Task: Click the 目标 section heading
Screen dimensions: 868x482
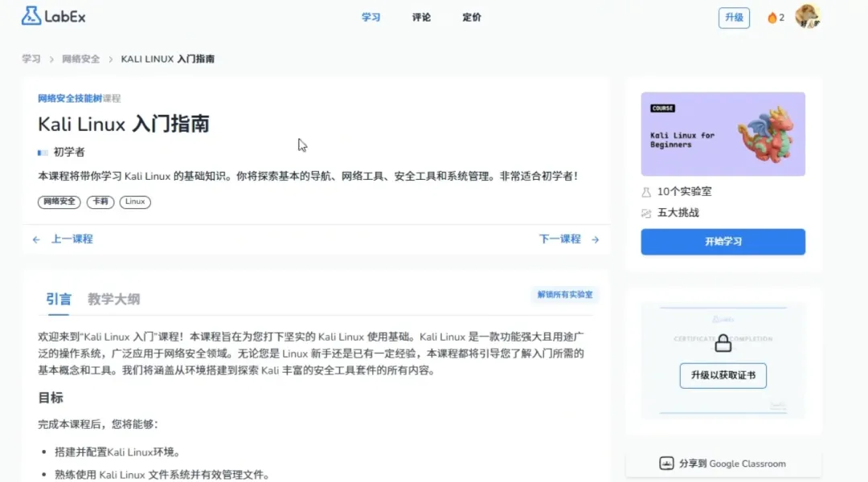Action: [51, 398]
